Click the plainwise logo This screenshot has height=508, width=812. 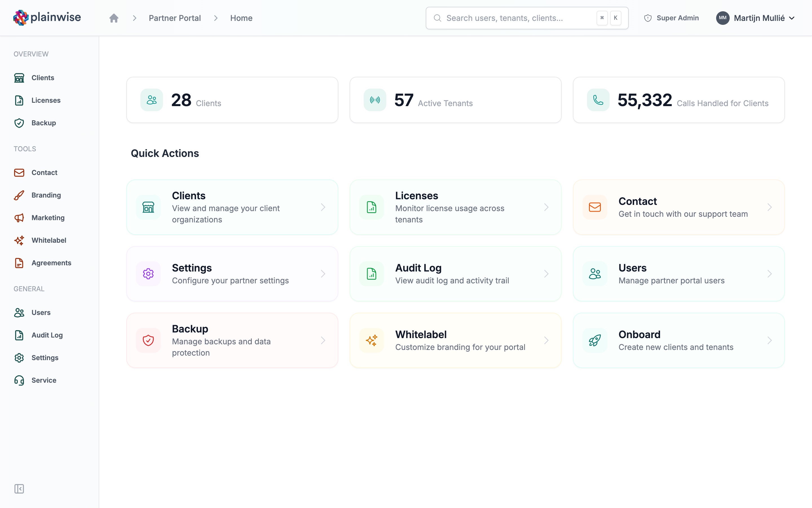coord(47,17)
